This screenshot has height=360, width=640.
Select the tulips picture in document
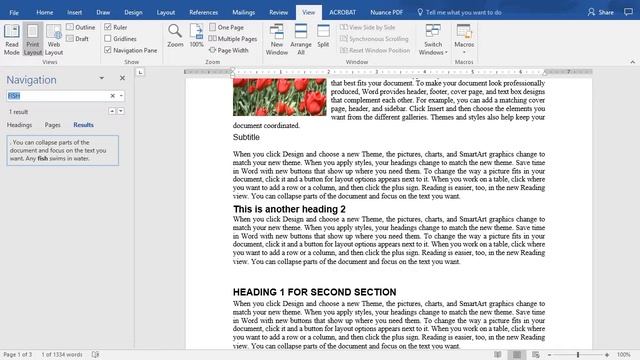280,97
